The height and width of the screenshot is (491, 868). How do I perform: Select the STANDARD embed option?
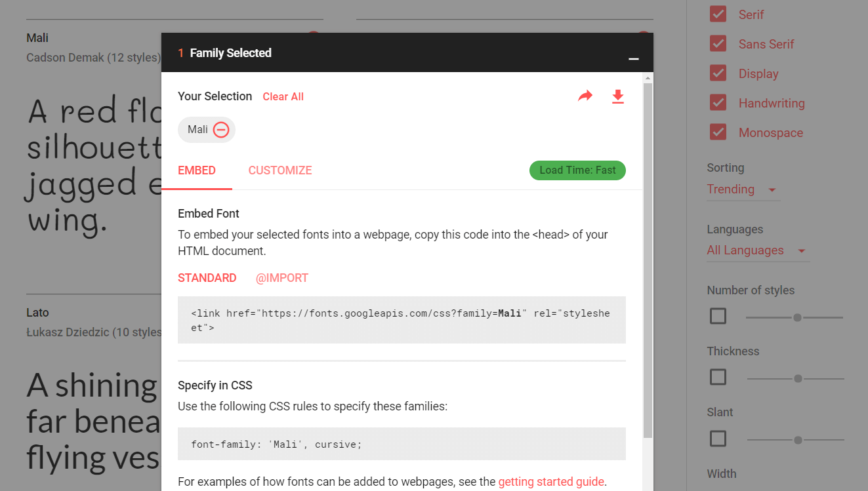(207, 278)
